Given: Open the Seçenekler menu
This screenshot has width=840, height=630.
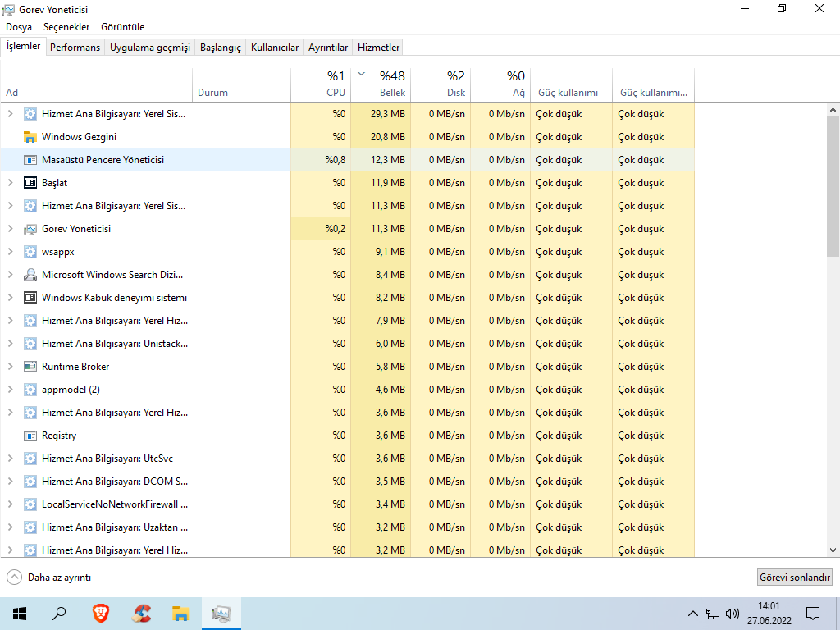Looking at the screenshot, I should pos(66,27).
